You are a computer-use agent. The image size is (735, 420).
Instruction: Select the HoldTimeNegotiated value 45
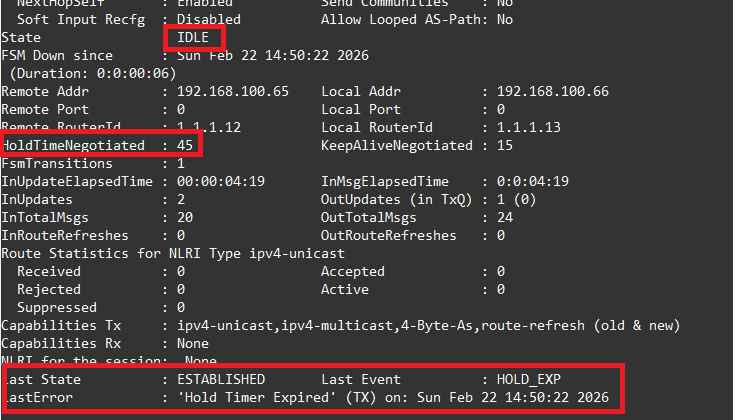tap(186, 145)
